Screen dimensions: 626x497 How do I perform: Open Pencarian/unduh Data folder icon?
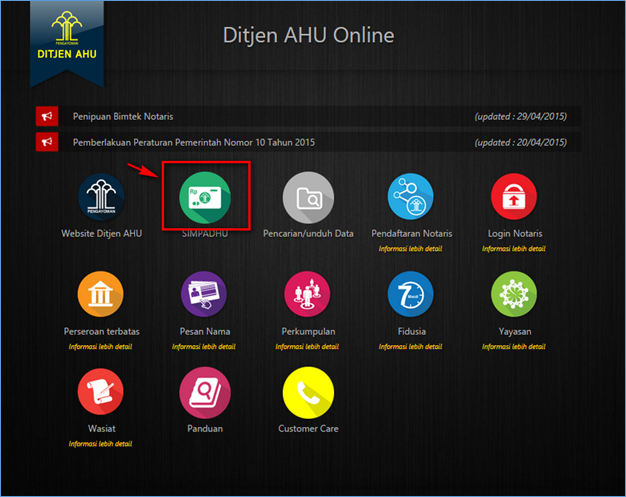pyautogui.click(x=307, y=197)
